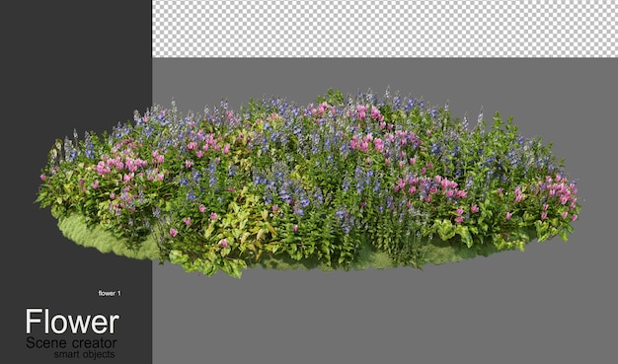
Task: Click the large 'Flower' title text
Action: [72, 322]
